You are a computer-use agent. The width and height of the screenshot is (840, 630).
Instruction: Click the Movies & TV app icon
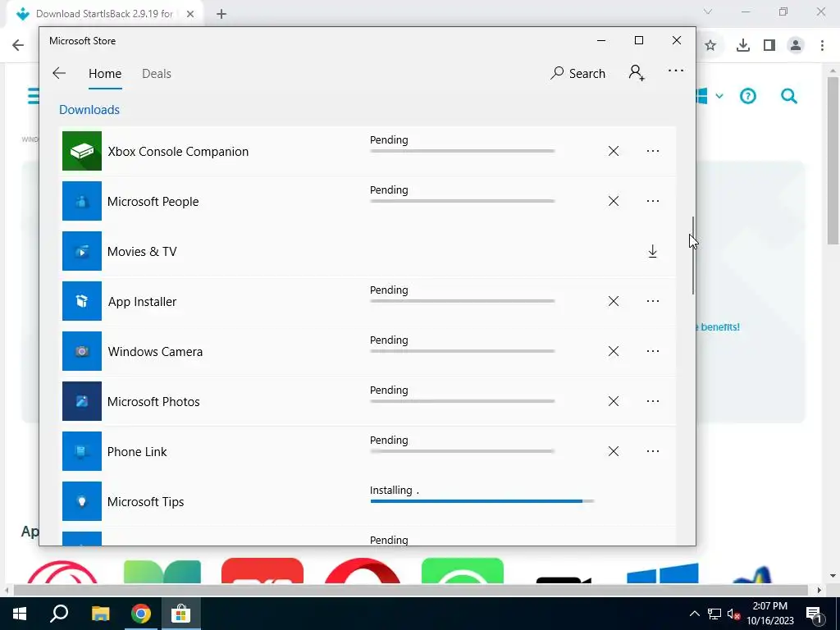(81, 251)
